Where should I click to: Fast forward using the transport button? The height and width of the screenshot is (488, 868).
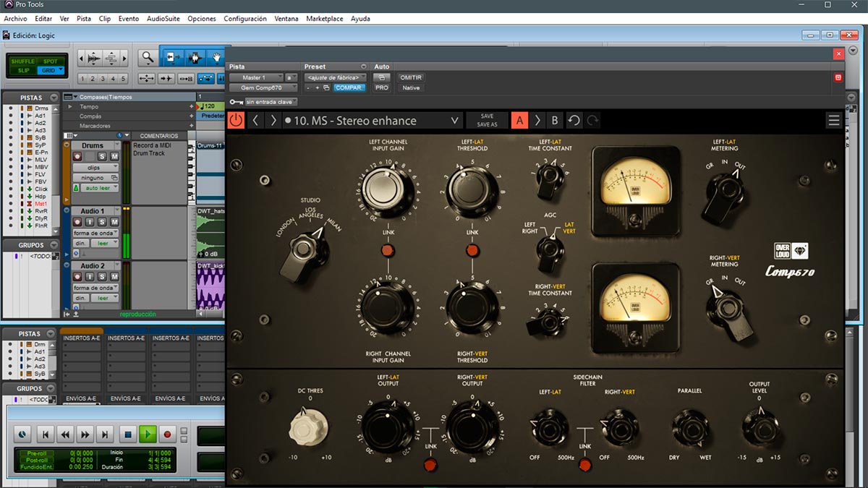pyautogui.click(x=86, y=435)
